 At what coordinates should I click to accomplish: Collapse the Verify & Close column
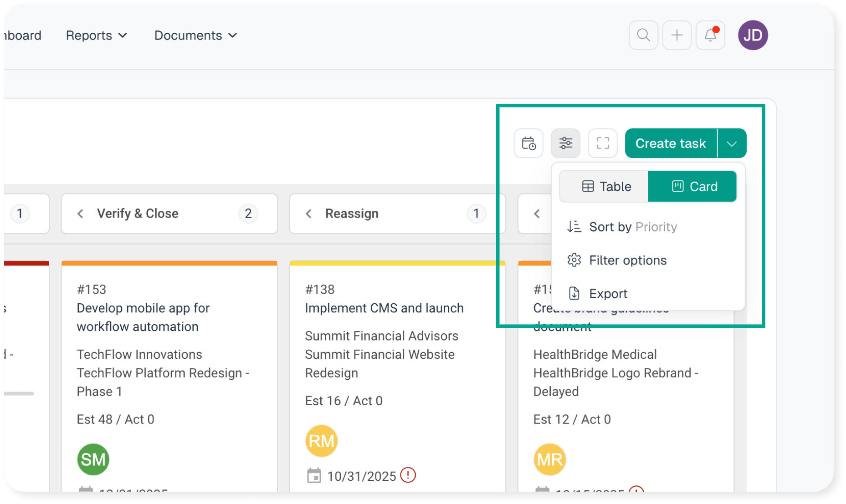coord(81,214)
